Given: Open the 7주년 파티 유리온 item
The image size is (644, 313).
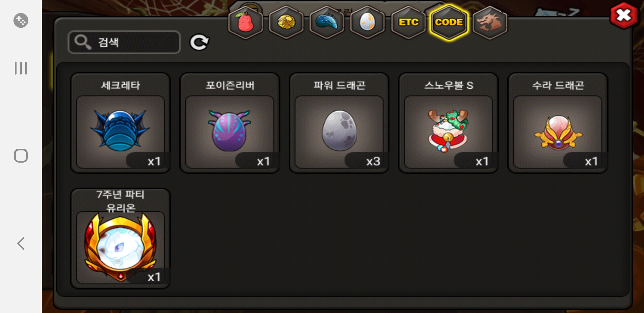Looking at the screenshot, I should (x=120, y=238).
